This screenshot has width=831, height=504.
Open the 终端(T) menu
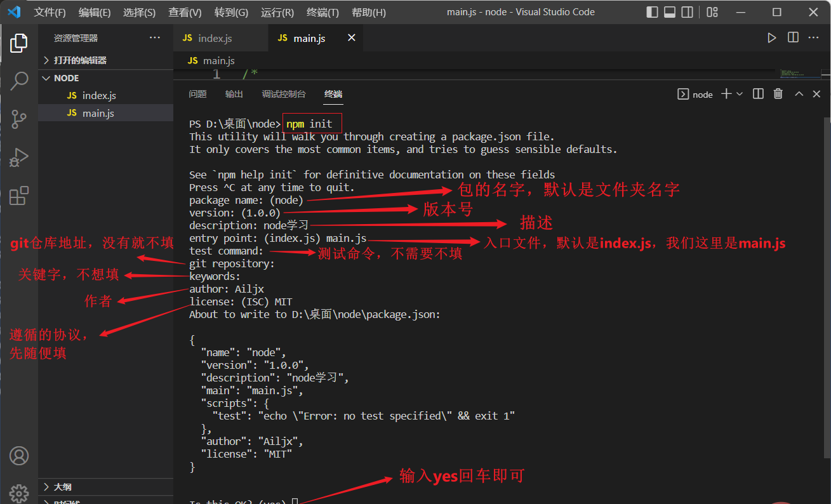322,12
